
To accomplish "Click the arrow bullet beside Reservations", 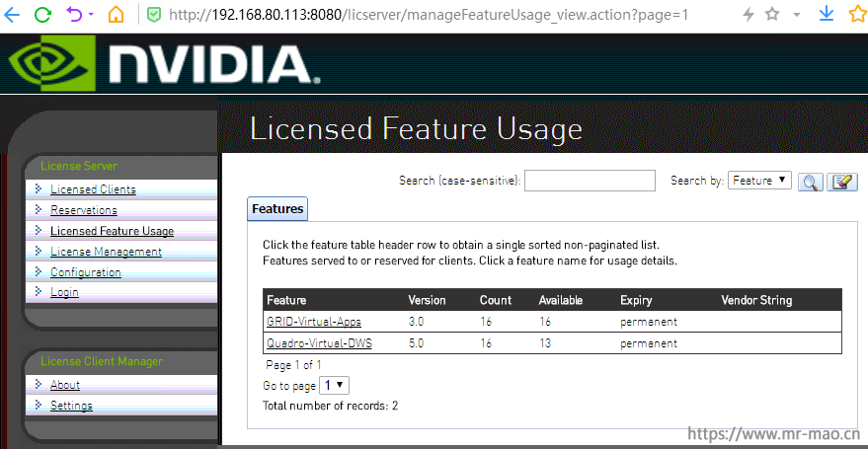I will pyautogui.click(x=39, y=209).
